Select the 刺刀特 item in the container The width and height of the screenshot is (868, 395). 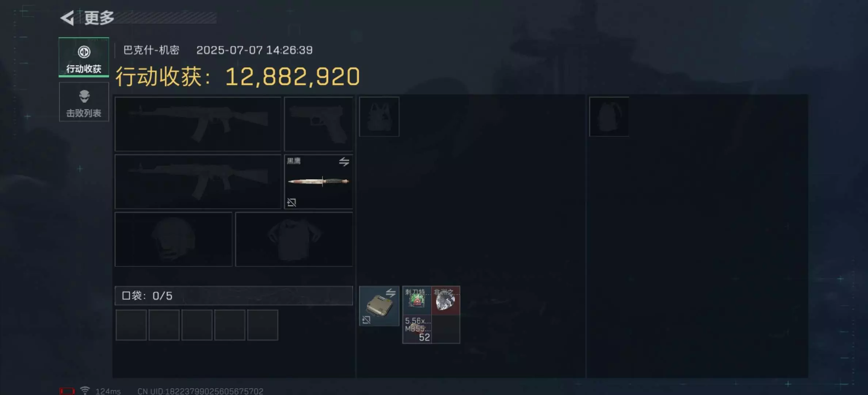pyautogui.click(x=417, y=300)
